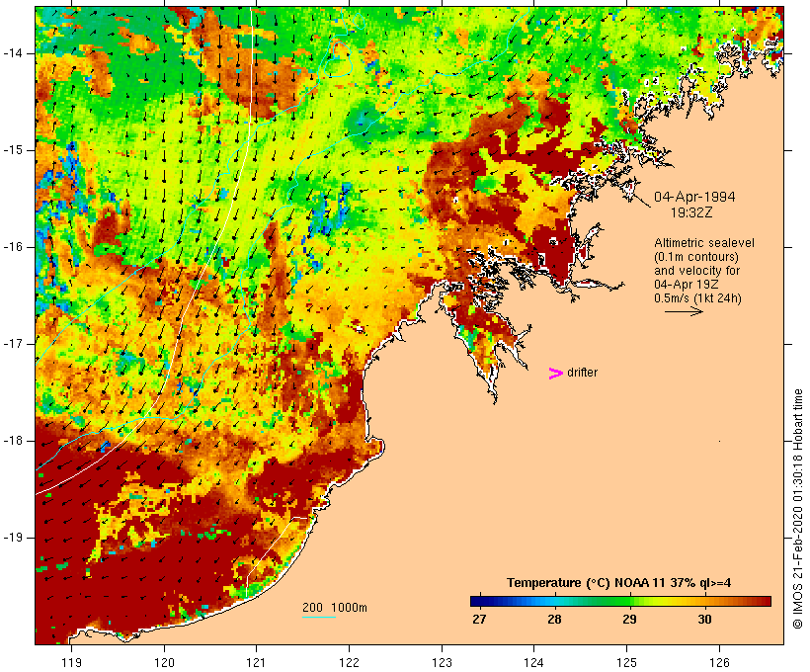Viewport: 810px width, 672px height.
Task: Click longitude axis label 119
Action: point(71,662)
